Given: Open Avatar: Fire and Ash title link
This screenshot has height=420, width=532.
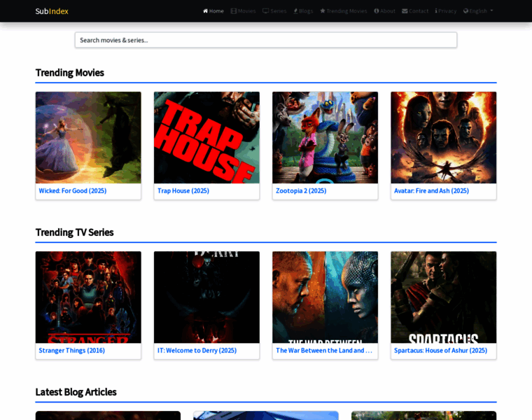Looking at the screenshot, I should pyautogui.click(x=431, y=190).
